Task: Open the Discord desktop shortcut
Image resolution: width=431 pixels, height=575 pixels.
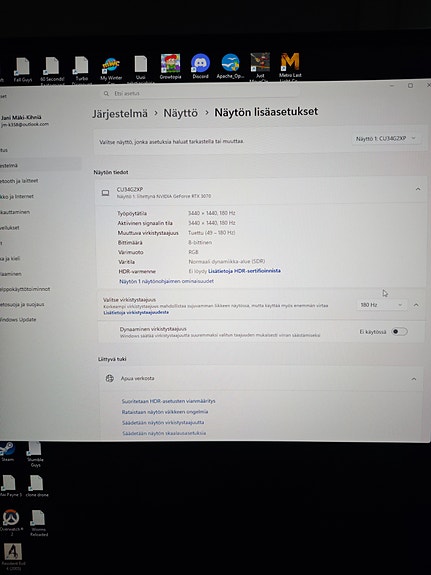Action: [200, 66]
